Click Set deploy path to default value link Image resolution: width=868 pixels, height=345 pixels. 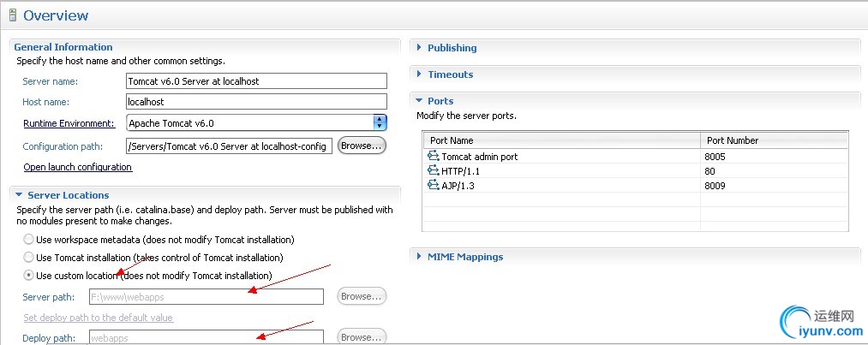(98, 318)
